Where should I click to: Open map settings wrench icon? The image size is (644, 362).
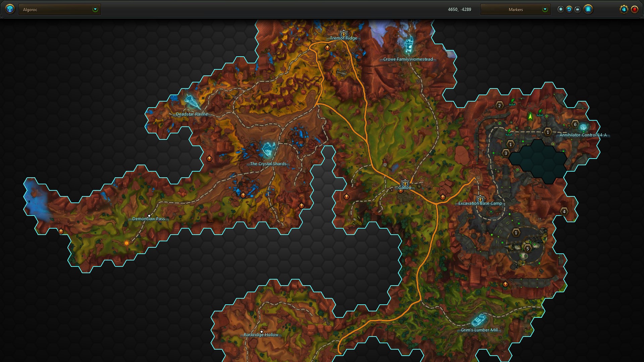[624, 9]
